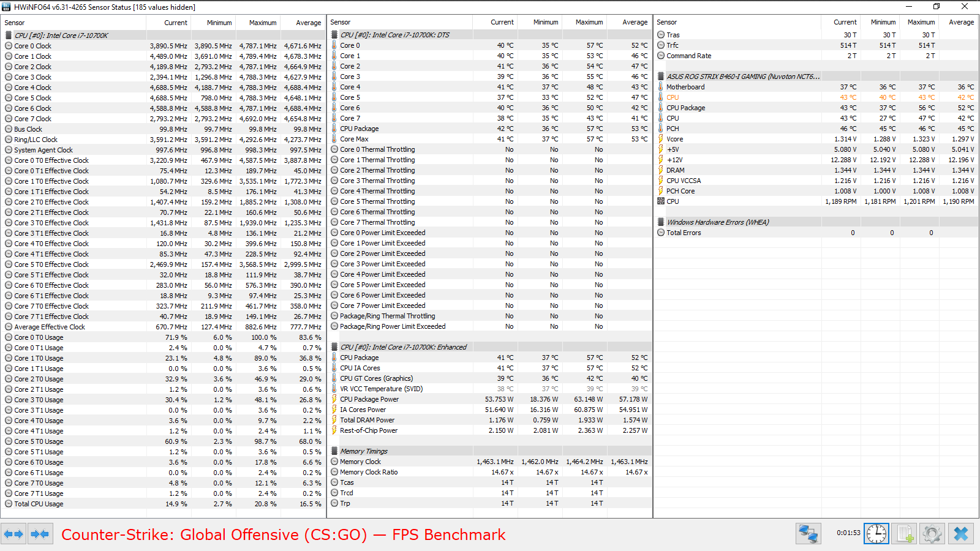Click the middle panel Maximum column header
The image size is (980, 551).
tap(584, 22)
